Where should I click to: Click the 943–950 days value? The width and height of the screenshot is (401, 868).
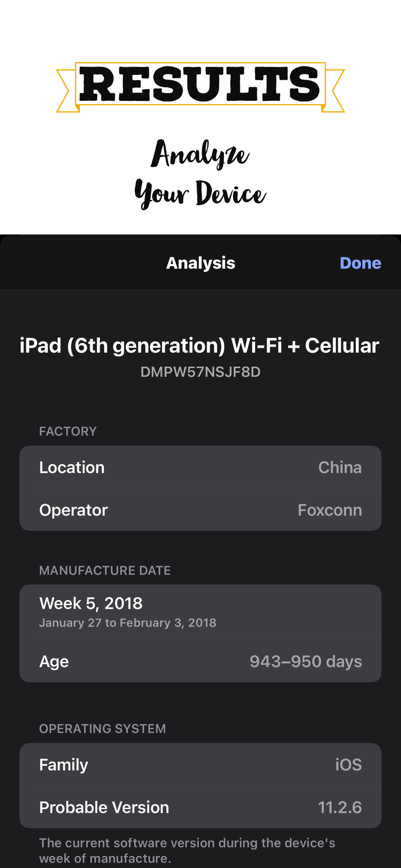[306, 661]
